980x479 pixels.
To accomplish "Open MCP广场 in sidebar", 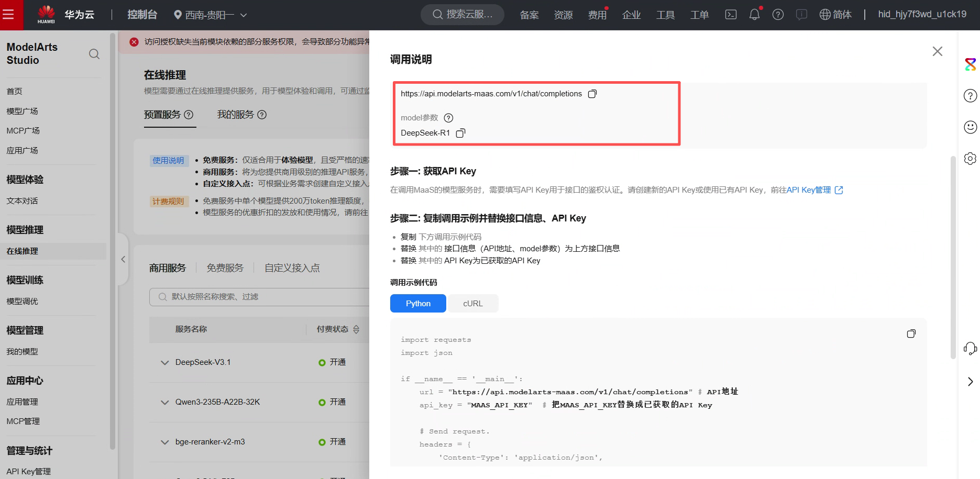I will tap(23, 131).
